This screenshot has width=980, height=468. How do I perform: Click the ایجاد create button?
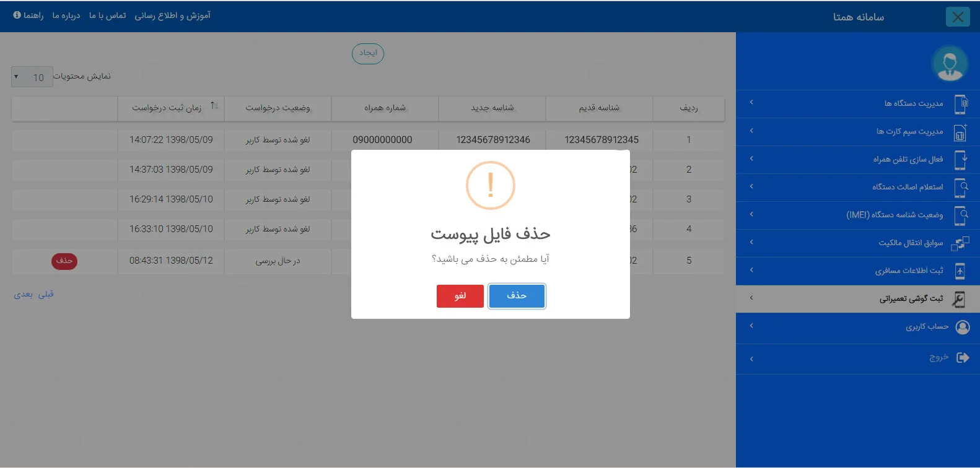pos(368,53)
